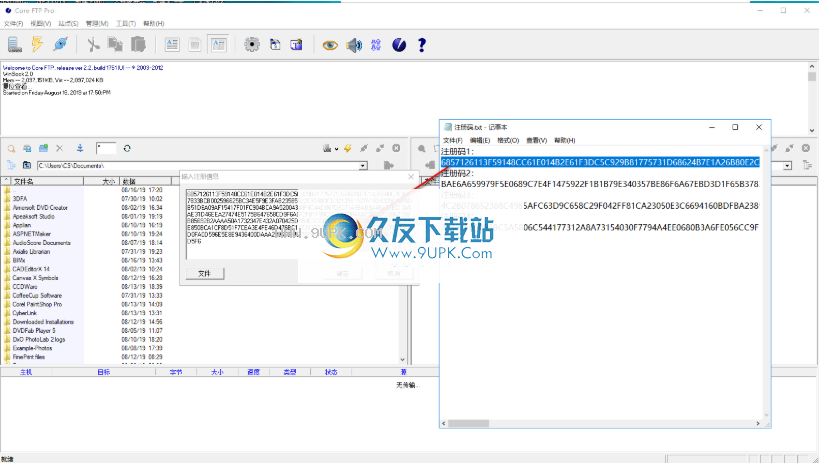Open Notepad's 格式(O) menu
This screenshot has height=472, width=822.
508,141
